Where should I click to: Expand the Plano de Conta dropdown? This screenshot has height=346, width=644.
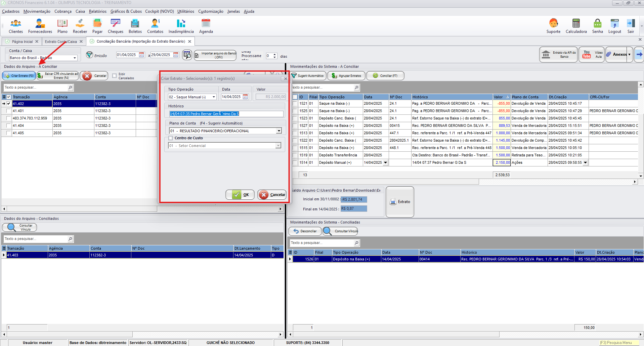coord(279,131)
